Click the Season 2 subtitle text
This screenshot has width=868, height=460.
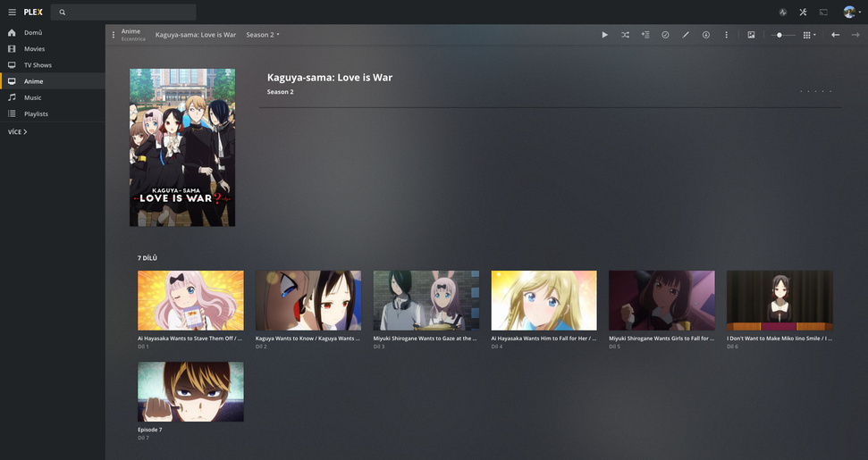coord(280,92)
